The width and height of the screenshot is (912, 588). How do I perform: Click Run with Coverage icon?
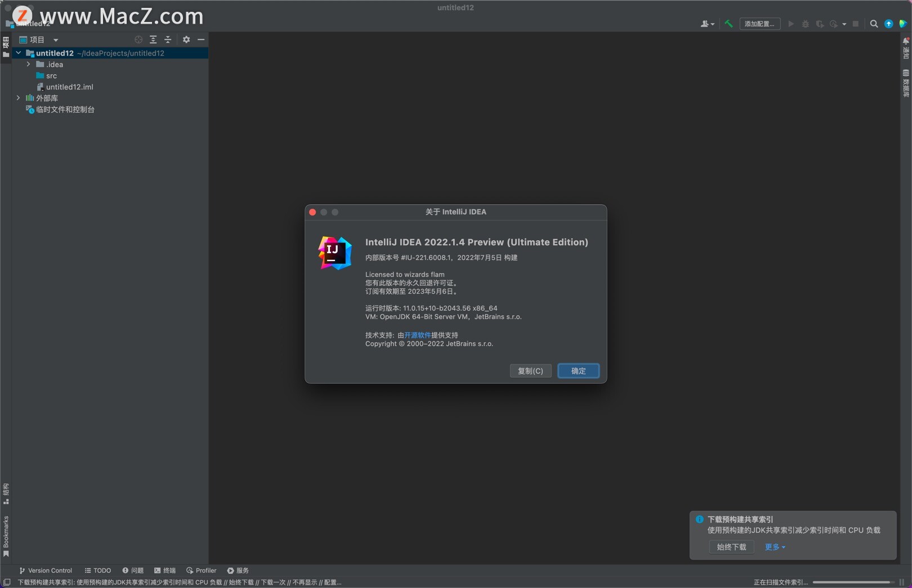(x=820, y=24)
